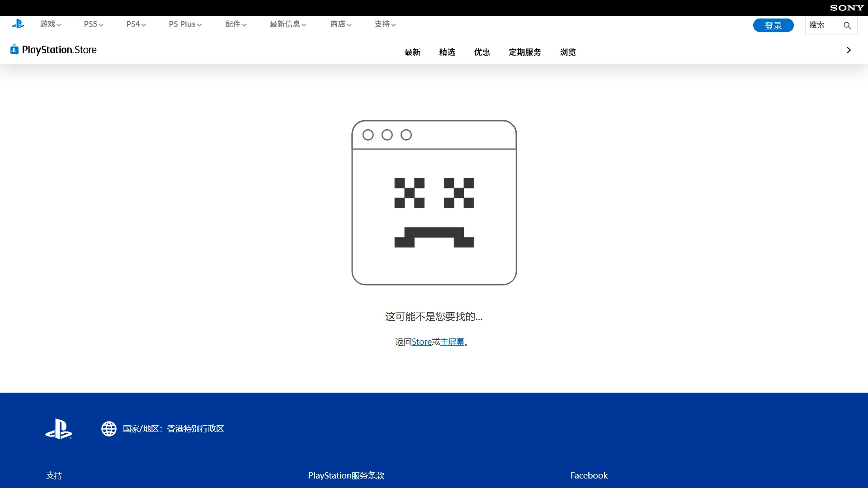868x488 pixels.
Task: Click the Sony logo at top right
Action: pos(847,8)
